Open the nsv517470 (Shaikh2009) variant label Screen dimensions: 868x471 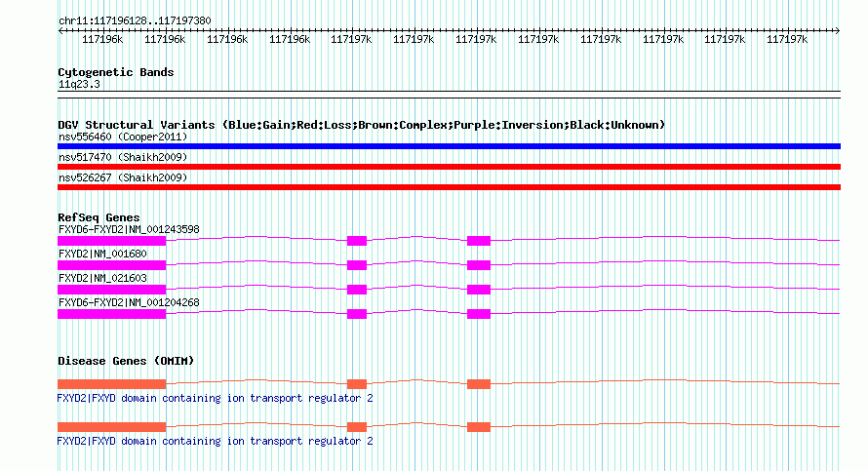click(123, 158)
